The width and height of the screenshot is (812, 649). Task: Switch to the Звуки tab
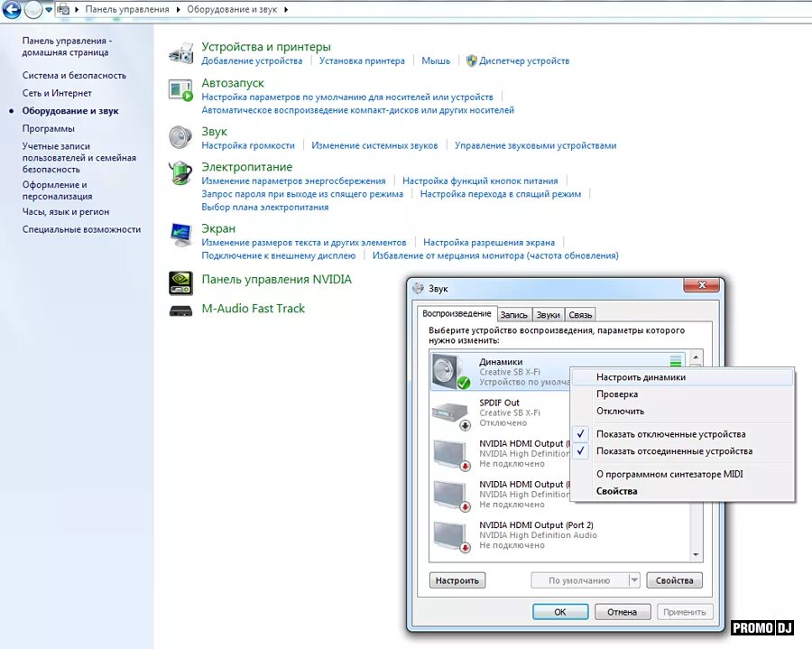548,314
